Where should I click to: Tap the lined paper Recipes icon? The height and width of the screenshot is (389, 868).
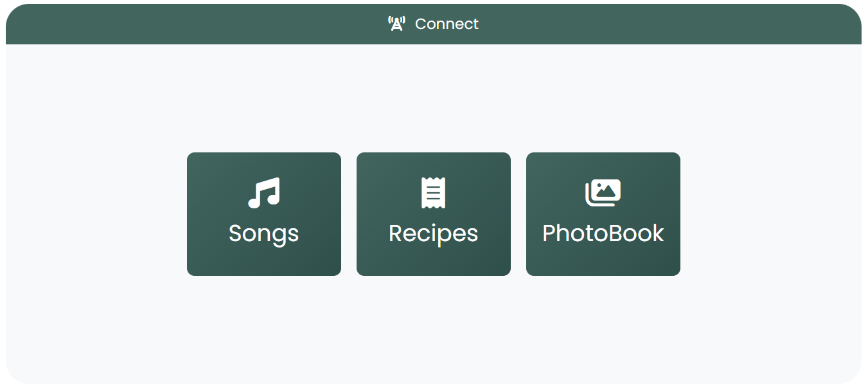(x=434, y=193)
